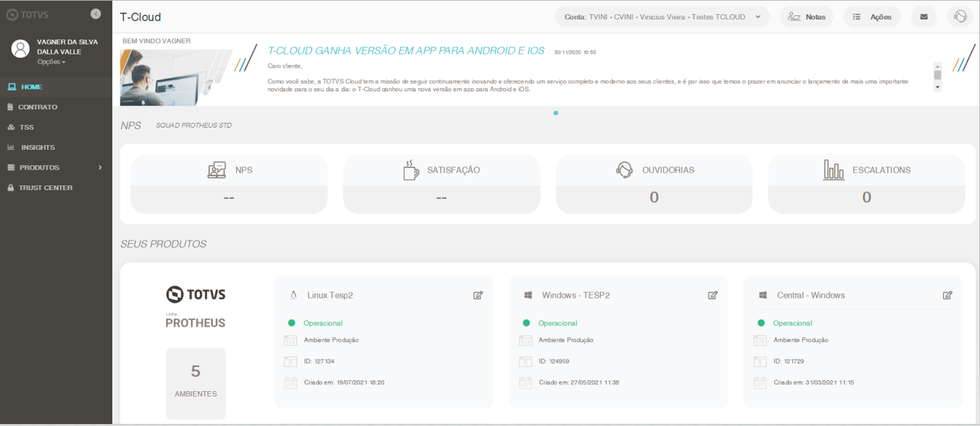Viewport: 980px width, 426px height.
Task: Click the news scrollbar down arrow
Action: pos(938,87)
